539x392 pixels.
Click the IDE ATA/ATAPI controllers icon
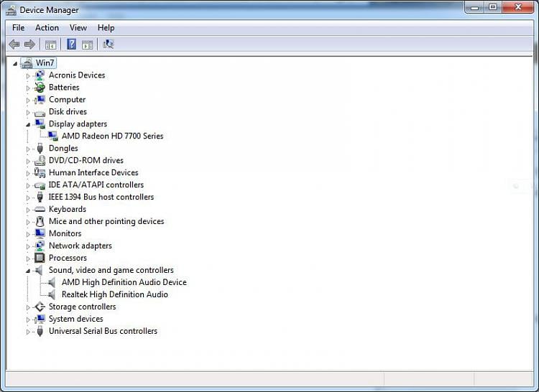tap(40, 185)
